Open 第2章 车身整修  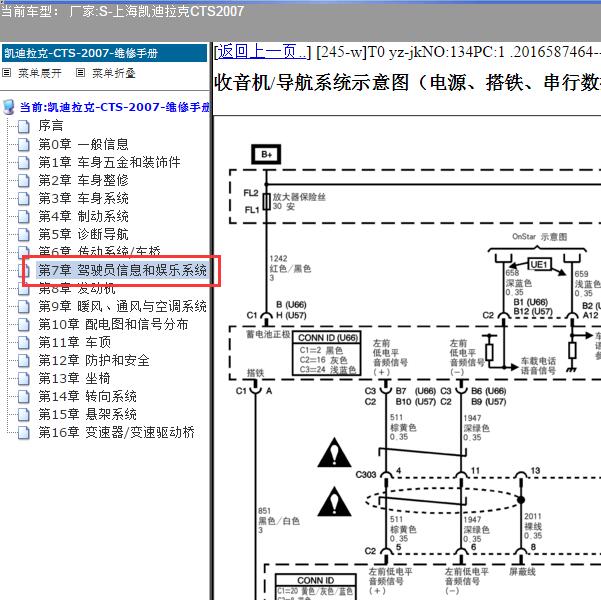click(84, 180)
